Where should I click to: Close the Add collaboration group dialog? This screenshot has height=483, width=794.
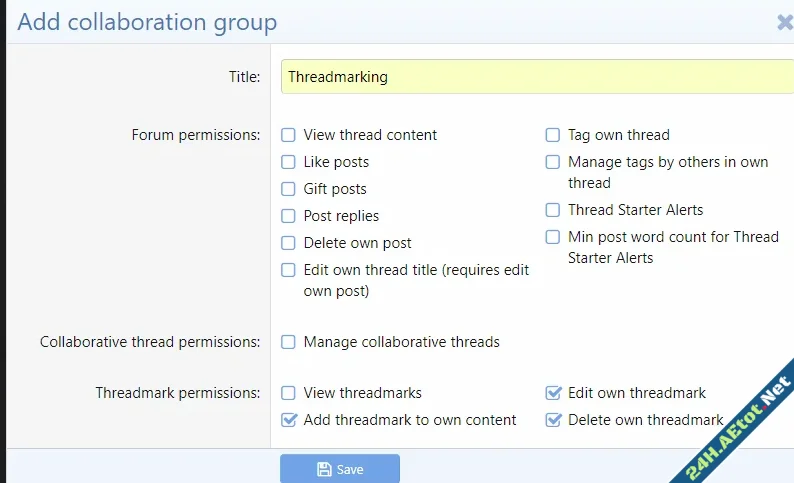[x=785, y=22]
